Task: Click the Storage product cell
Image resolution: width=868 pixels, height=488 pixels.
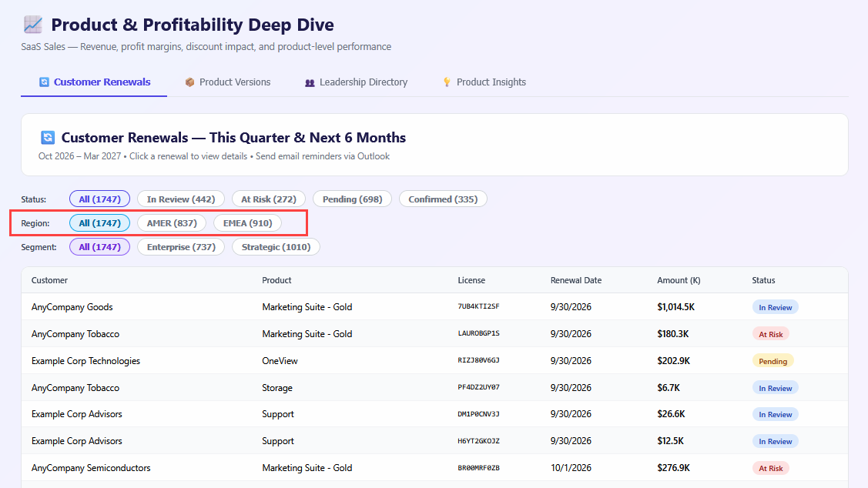Action: (276, 388)
